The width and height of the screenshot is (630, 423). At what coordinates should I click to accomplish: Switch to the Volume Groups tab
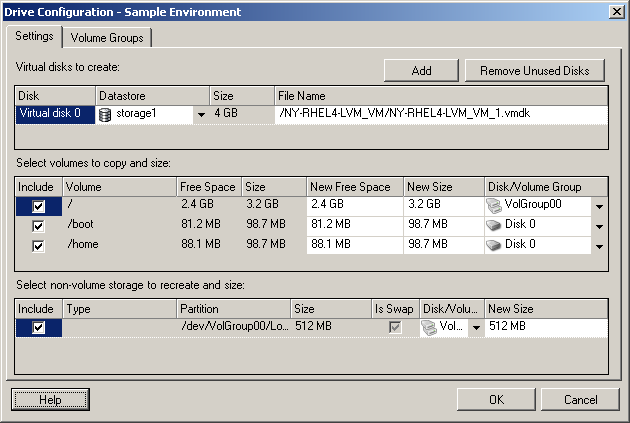pyautogui.click(x=107, y=38)
